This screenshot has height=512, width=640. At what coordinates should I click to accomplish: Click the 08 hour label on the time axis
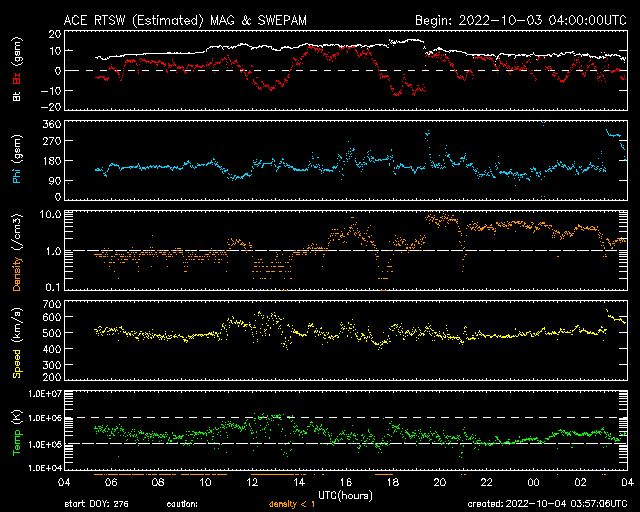(158, 482)
